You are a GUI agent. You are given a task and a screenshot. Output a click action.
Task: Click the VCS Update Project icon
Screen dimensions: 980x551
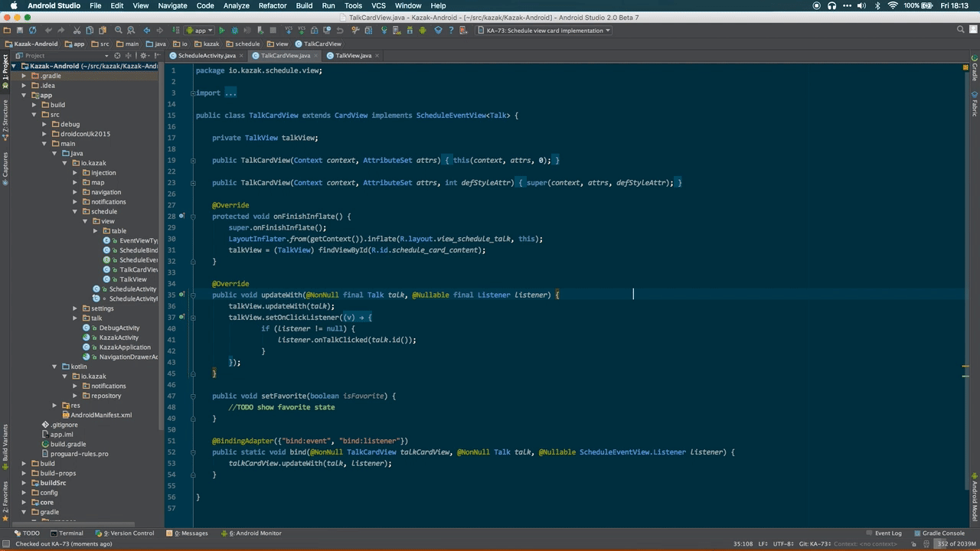[289, 31]
